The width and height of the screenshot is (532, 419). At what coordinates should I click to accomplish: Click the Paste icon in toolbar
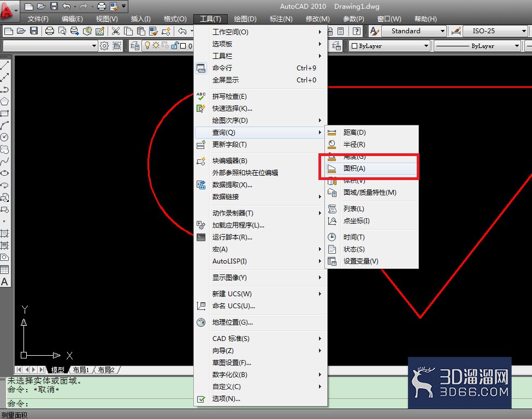141,31
